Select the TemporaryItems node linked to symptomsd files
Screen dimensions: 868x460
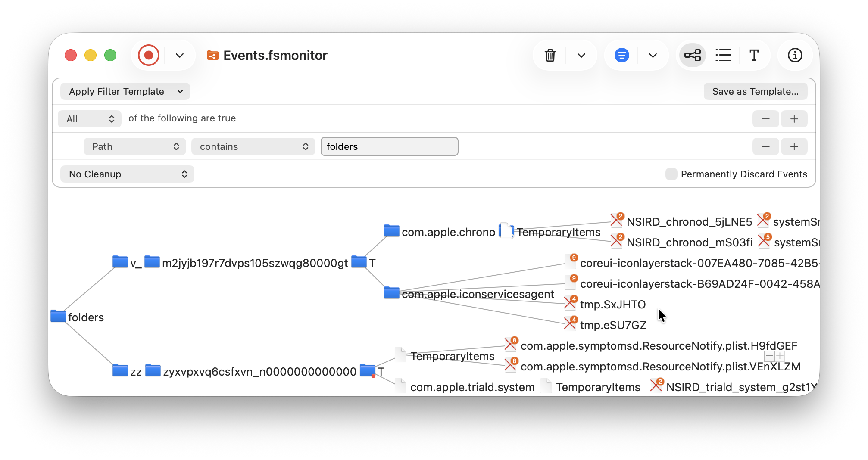point(444,356)
